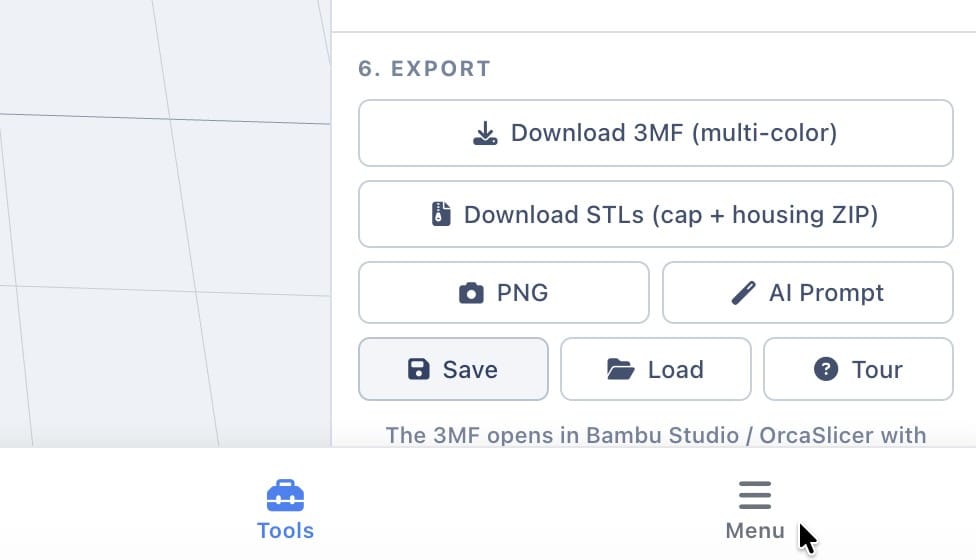Click the download arrow icon for 3MF
Screen dimensions: 976x560
(x=485, y=133)
